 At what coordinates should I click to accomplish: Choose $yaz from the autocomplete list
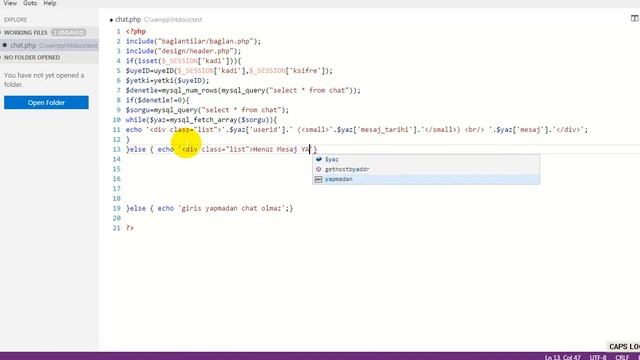[x=426, y=159]
